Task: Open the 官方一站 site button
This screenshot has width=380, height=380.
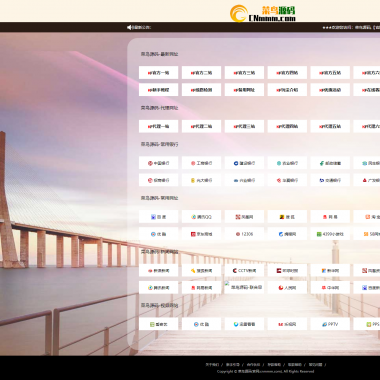Action: [158, 72]
